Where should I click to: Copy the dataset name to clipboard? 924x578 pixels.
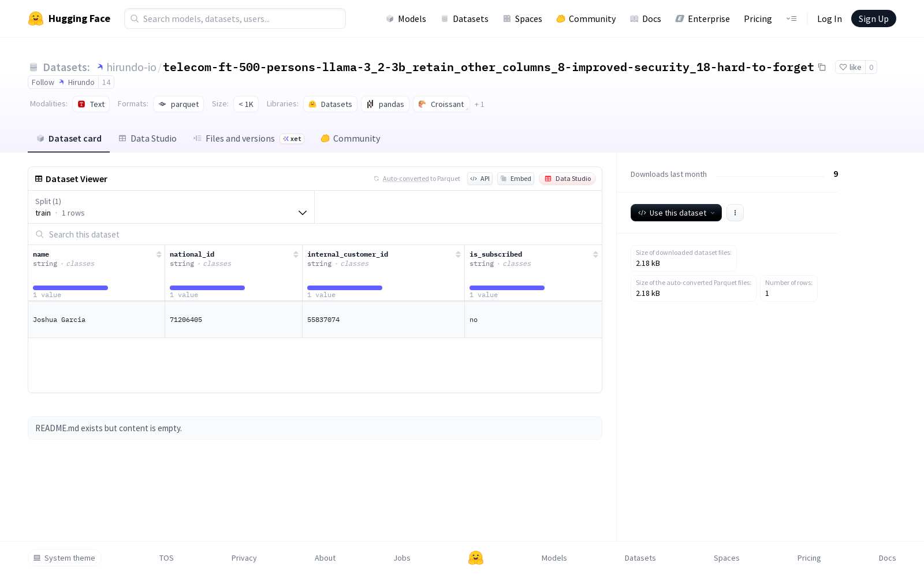pos(822,67)
